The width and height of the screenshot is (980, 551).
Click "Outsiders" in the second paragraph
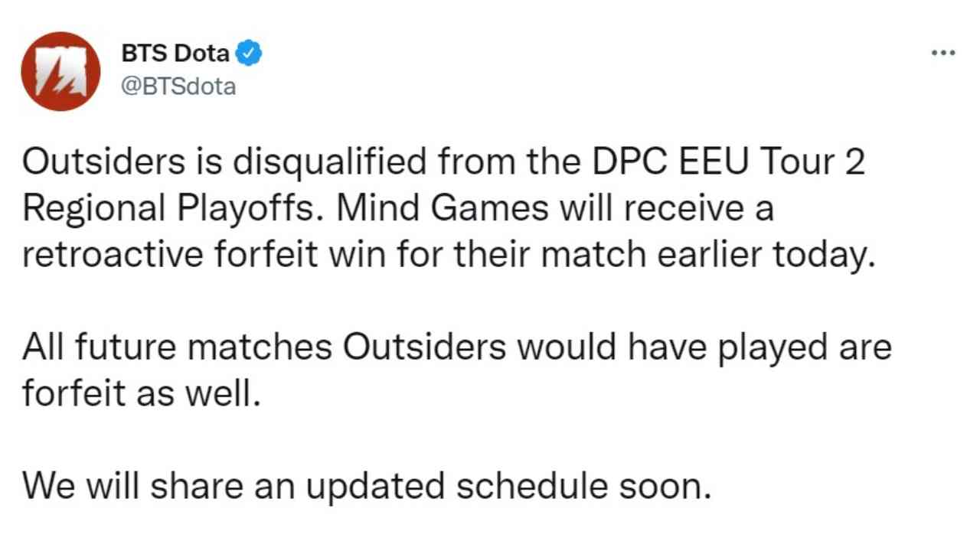pyautogui.click(x=423, y=348)
